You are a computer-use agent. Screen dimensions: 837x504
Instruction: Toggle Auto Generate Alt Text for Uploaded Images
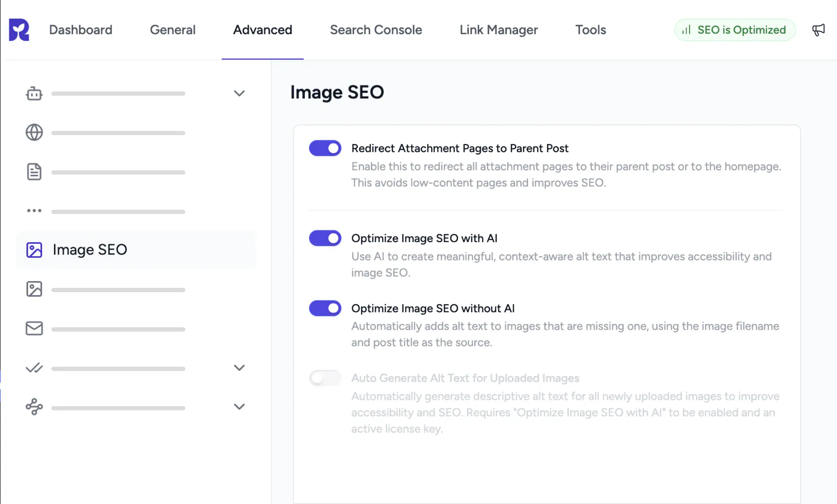(325, 378)
